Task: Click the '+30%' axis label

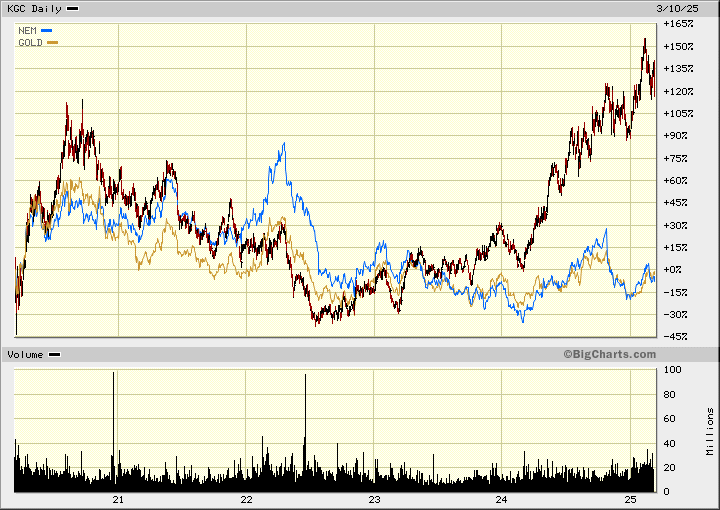Action: [675, 225]
